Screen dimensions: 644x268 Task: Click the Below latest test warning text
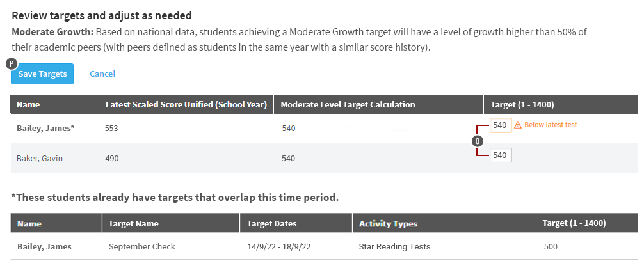(551, 125)
